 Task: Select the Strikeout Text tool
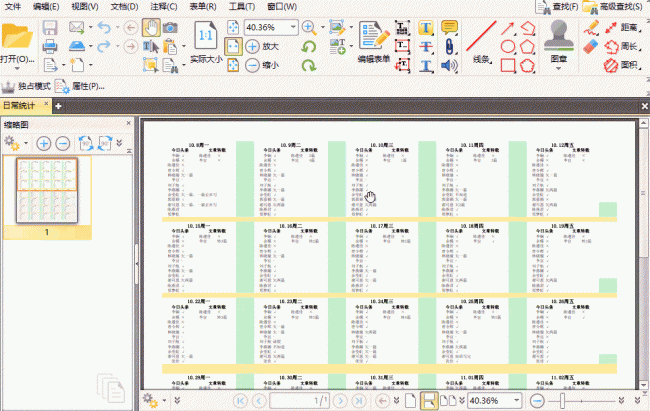click(426, 46)
